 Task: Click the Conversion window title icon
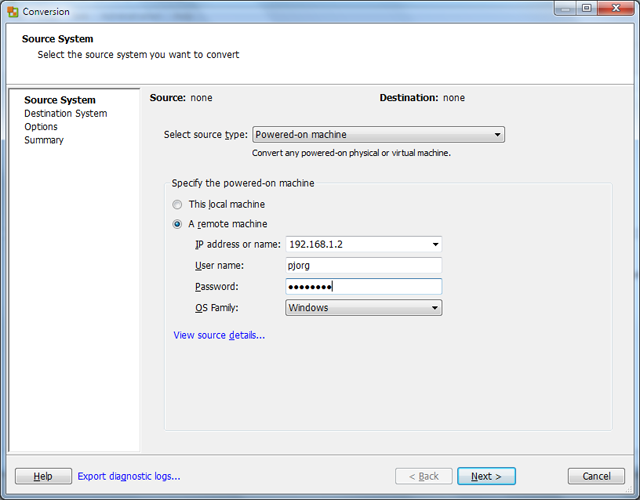click(x=12, y=11)
